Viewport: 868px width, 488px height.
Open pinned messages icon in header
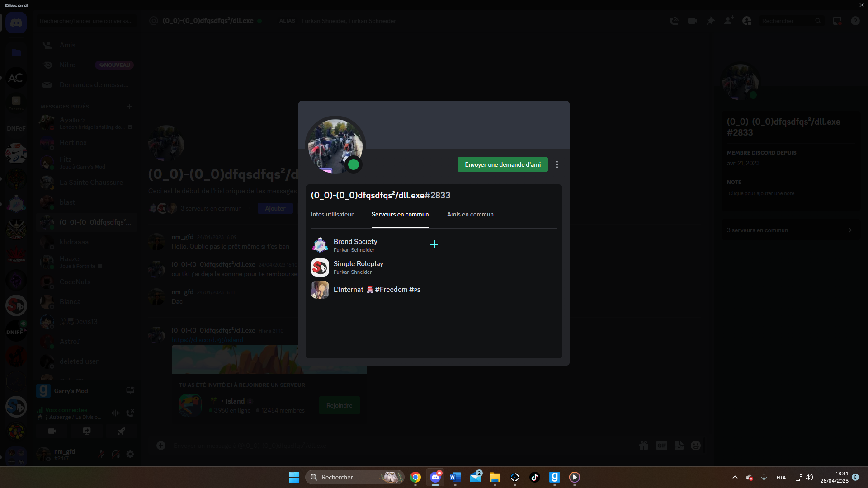point(711,21)
